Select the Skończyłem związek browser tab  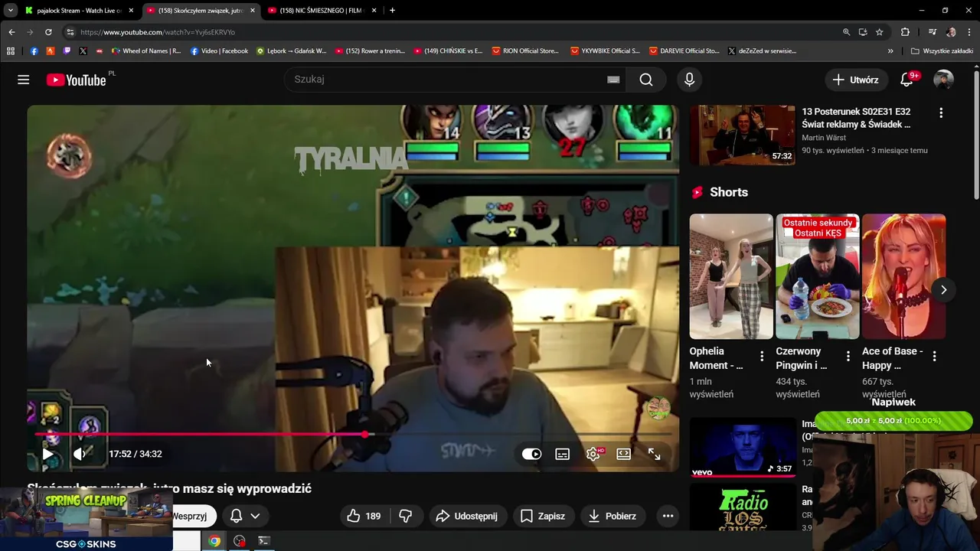pyautogui.click(x=200, y=11)
